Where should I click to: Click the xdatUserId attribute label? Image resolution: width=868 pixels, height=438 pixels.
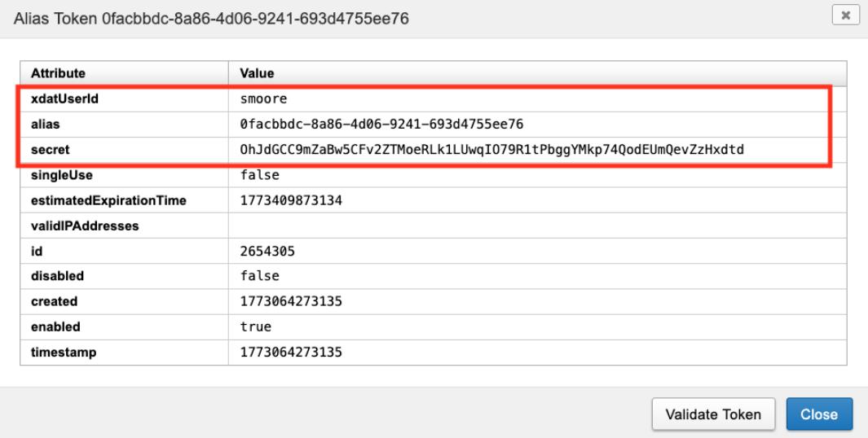pyautogui.click(x=64, y=99)
